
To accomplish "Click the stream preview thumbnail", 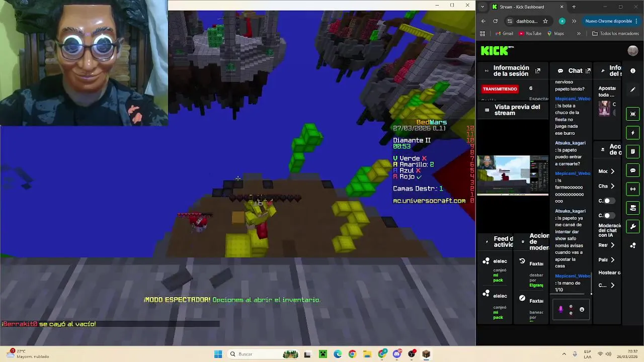I will (x=513, y=175).
